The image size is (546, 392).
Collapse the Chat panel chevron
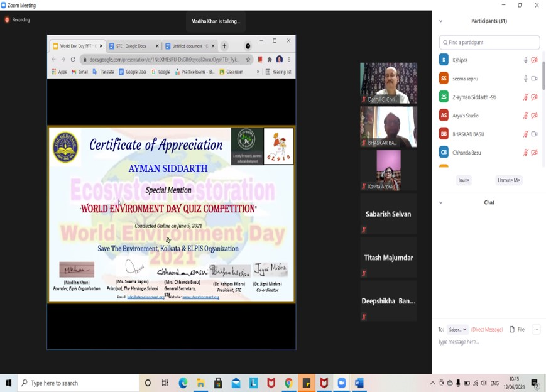pyautogui.click(x=441, y=203)
